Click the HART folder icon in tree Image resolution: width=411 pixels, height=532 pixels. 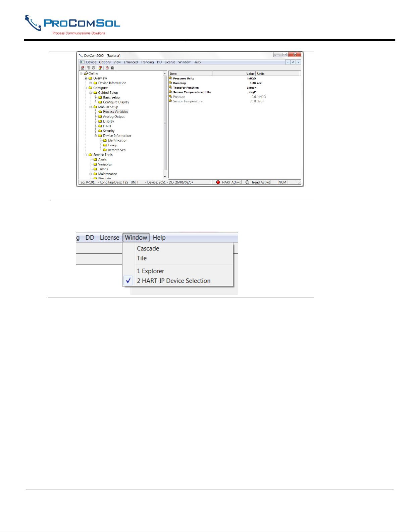coord(100,126)
